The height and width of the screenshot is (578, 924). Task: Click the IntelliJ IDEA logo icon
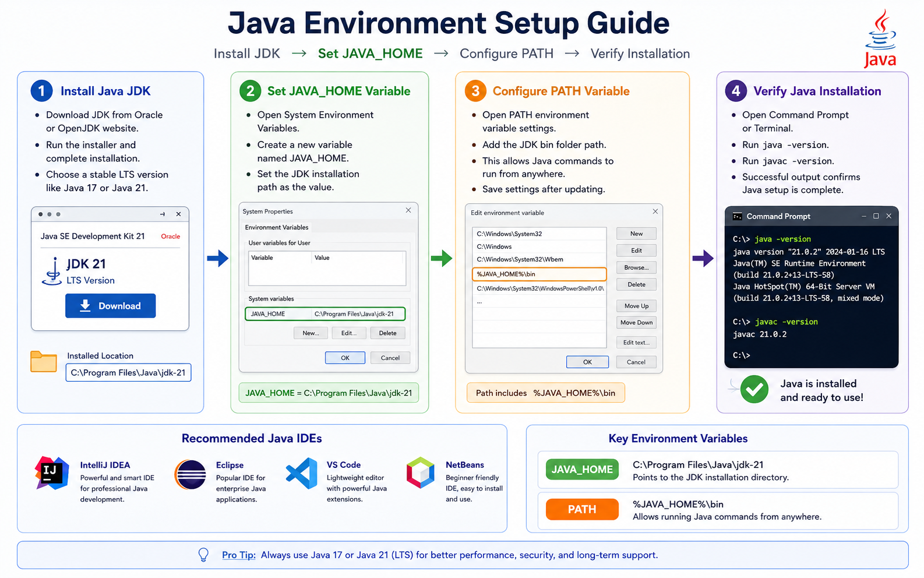(x=51, y=473)
